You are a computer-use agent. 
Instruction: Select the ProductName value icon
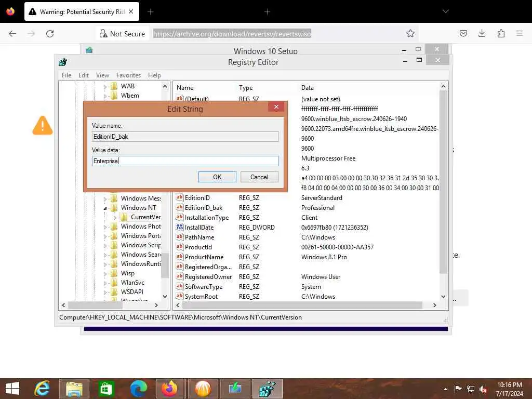tap(179, 257)
